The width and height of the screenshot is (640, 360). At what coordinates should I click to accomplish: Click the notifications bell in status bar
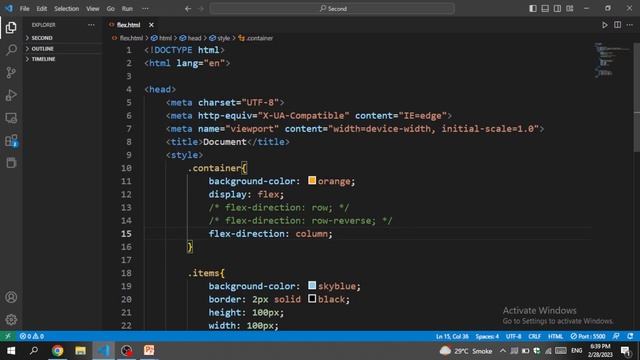(x=630, y=336)
